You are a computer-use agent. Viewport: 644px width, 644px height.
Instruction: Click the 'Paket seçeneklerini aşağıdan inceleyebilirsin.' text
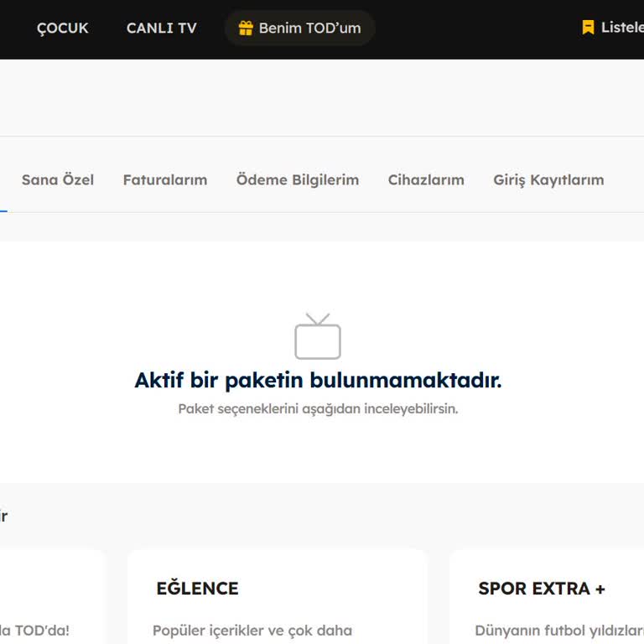(318, 408)
